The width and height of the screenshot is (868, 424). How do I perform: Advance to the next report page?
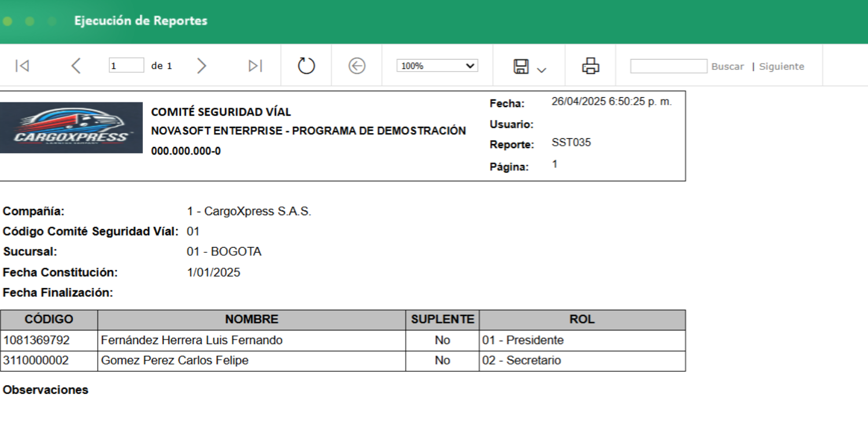(x=201, y=65)
